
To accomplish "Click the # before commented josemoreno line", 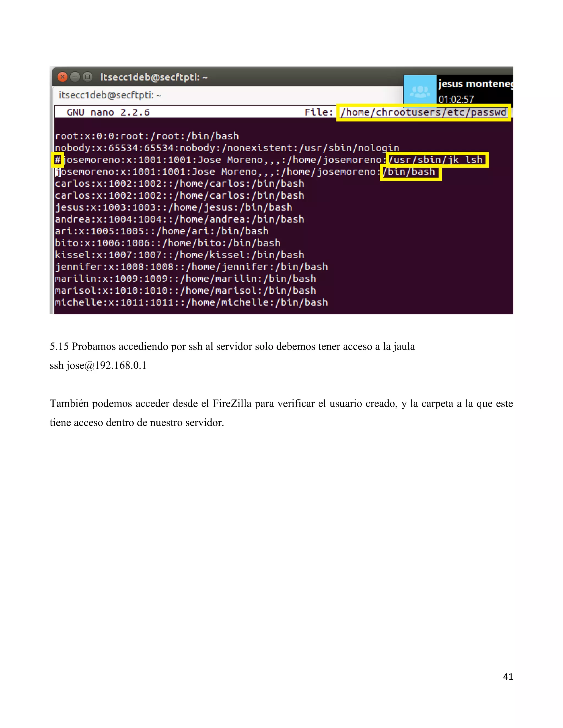I will tap(58, 160).
